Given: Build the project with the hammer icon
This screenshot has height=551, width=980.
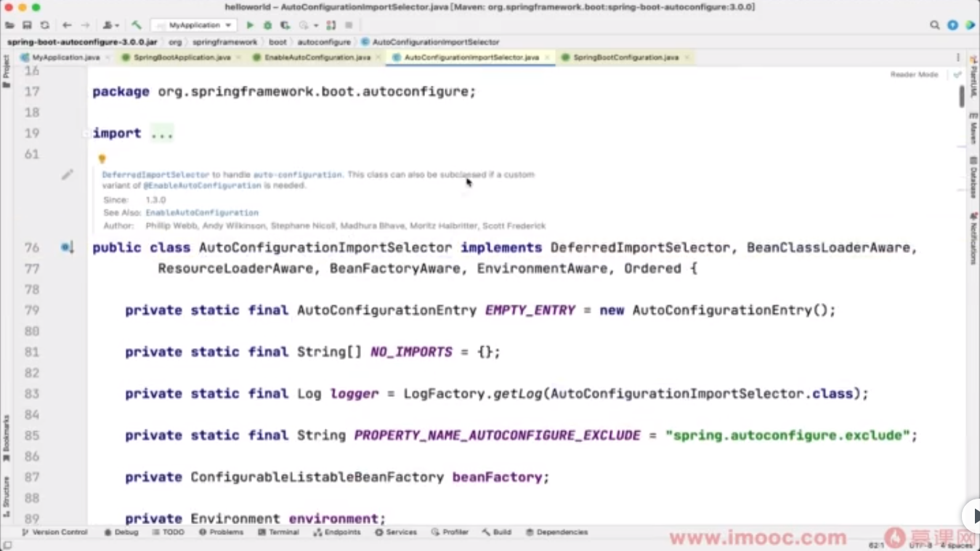Looking at the screenshot, I should coord(138,25).
